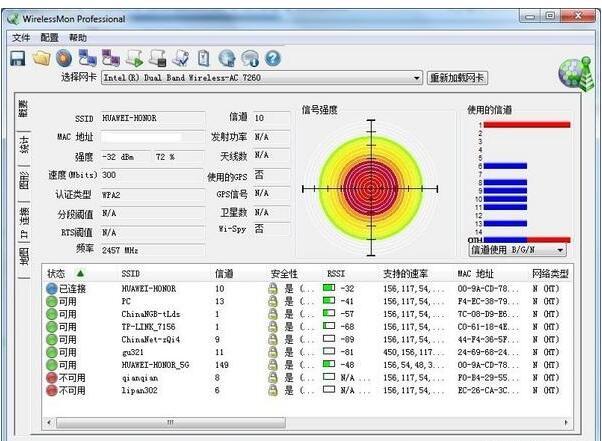Viewport: 602px width, 441px height.
Task: Click the lock icon in ChinaNet-zQi4 row
Action: click(273, 340)
